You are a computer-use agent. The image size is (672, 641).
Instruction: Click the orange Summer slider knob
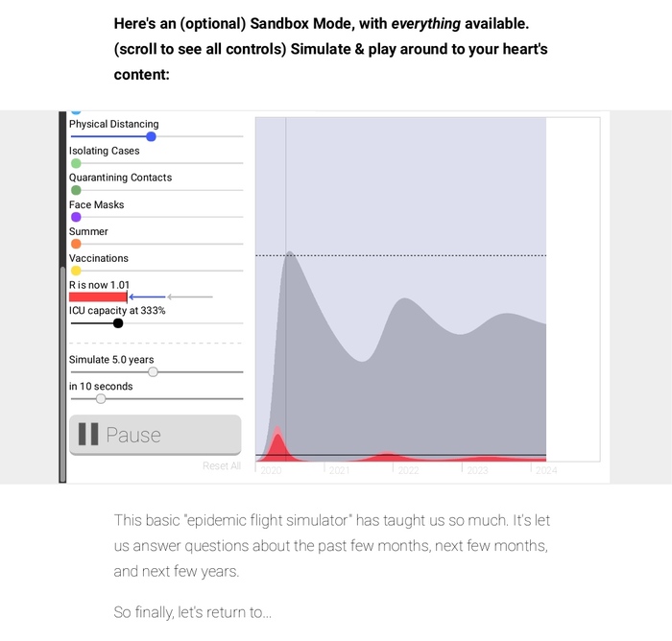tap(76, 244)
